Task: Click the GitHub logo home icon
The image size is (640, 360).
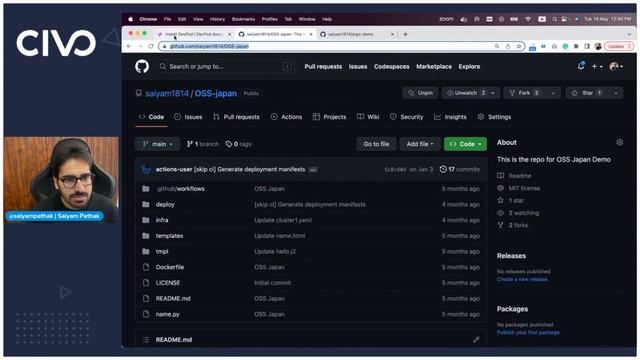Action: pos(142,66)
